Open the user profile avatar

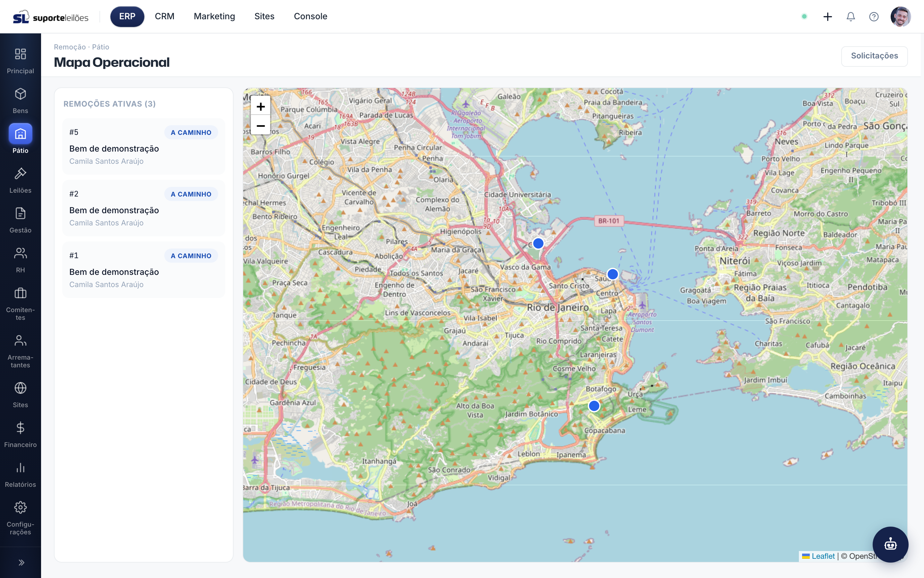900,16
